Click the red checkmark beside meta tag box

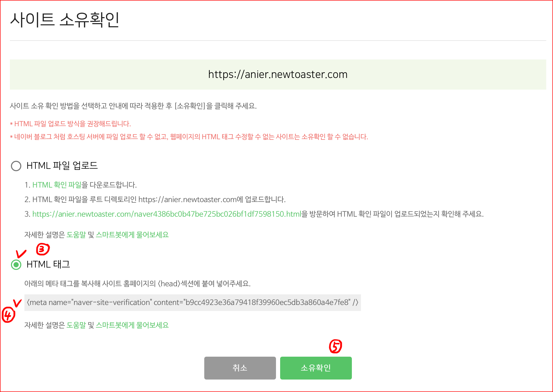[17, 303]
